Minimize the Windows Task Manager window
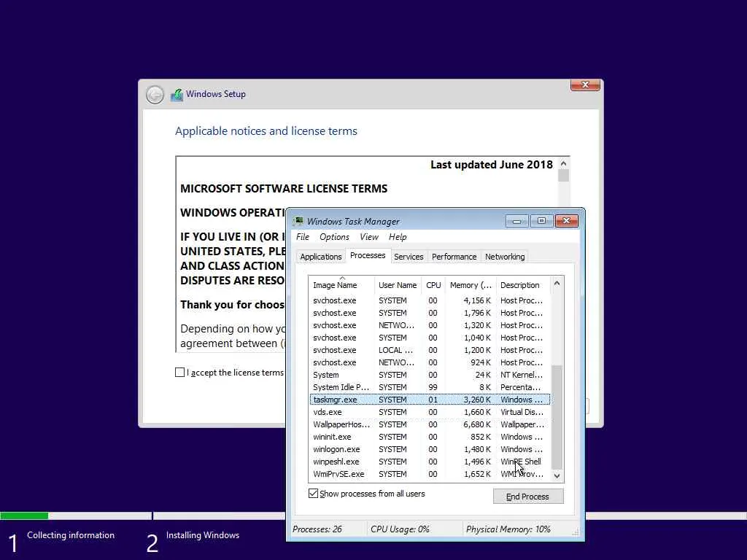This screenshot has width=747, height=560. coord(517,221)
